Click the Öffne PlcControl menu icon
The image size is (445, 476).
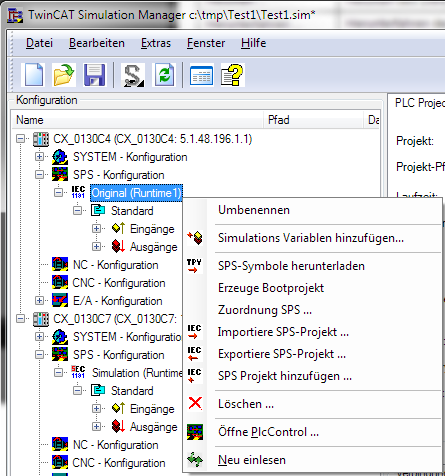195,432
